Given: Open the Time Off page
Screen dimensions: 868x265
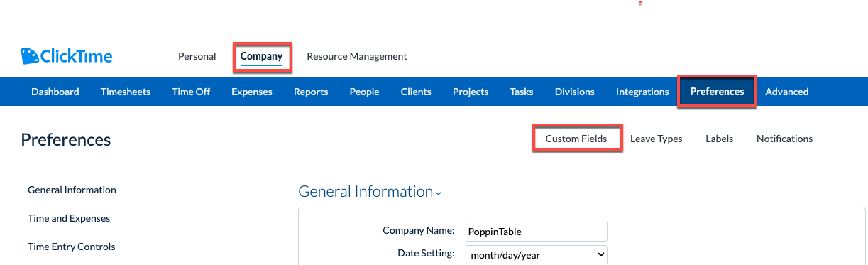Looking at the screenshot, I should (191, 92).
